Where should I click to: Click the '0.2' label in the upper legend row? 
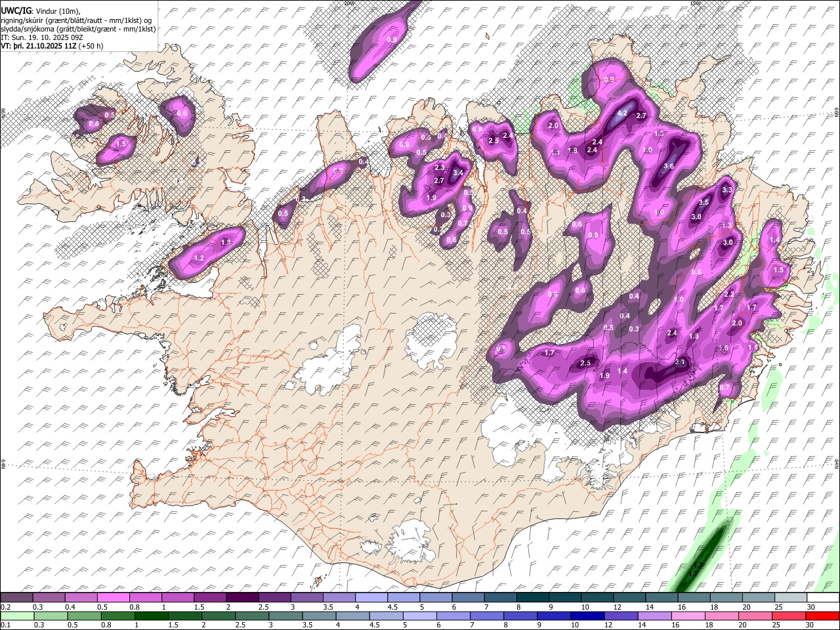(5, 607)
